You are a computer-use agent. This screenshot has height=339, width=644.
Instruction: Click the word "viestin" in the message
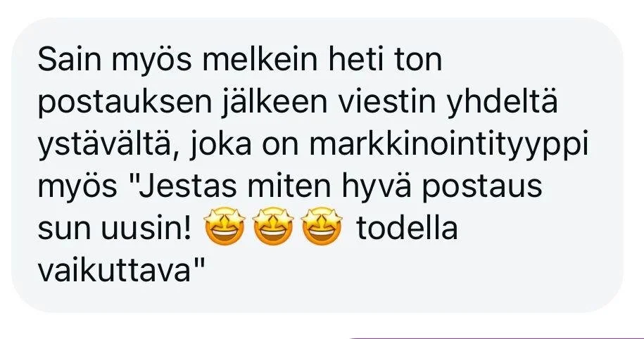(x=386, y=102)
